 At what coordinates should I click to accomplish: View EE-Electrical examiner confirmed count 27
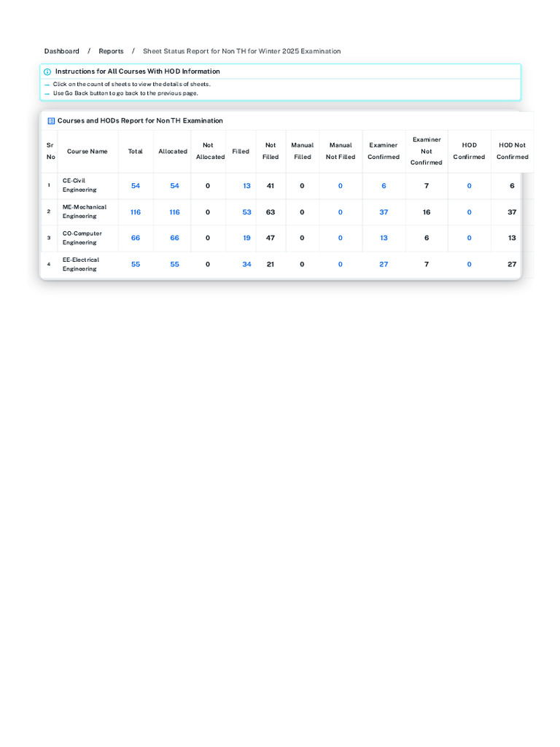tap(384, 264)
